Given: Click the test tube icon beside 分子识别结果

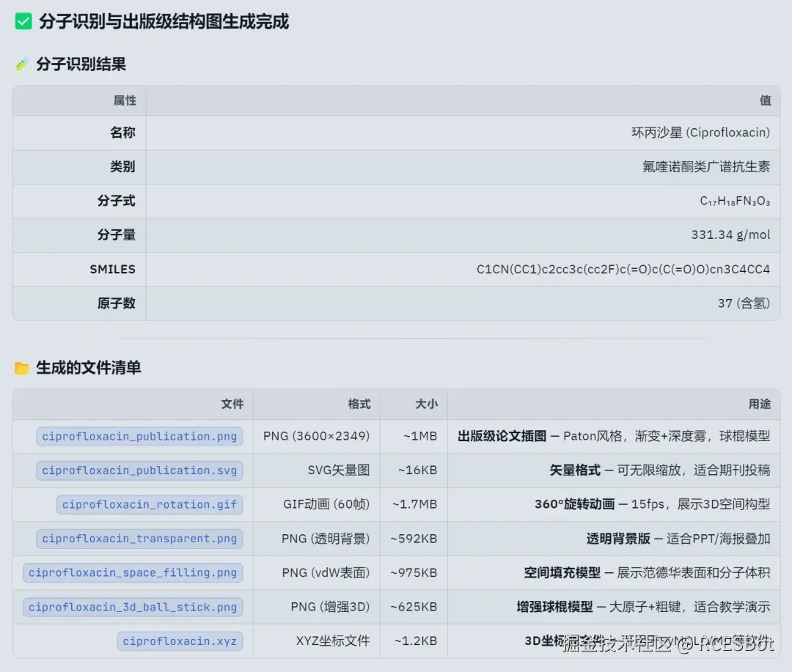Looking at the screenshot, I should 21,64.
